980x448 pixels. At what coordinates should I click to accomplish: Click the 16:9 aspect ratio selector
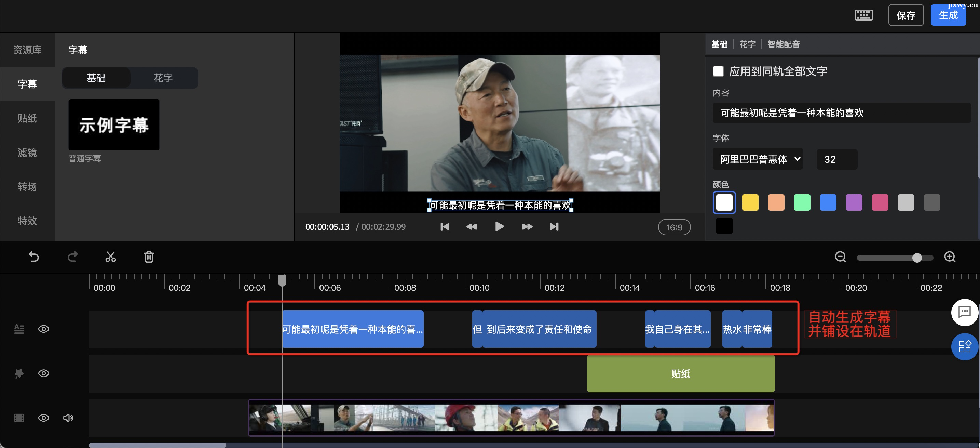pos(674,227)
